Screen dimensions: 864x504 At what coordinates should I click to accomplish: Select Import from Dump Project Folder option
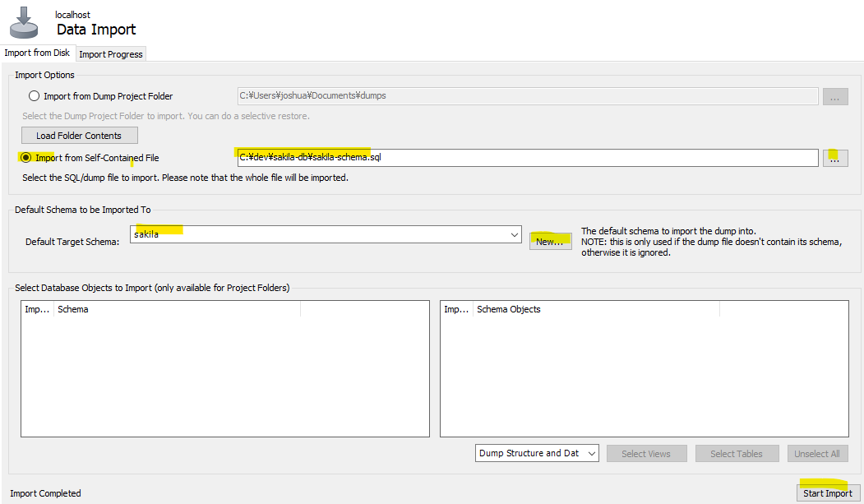pos(34,95)
